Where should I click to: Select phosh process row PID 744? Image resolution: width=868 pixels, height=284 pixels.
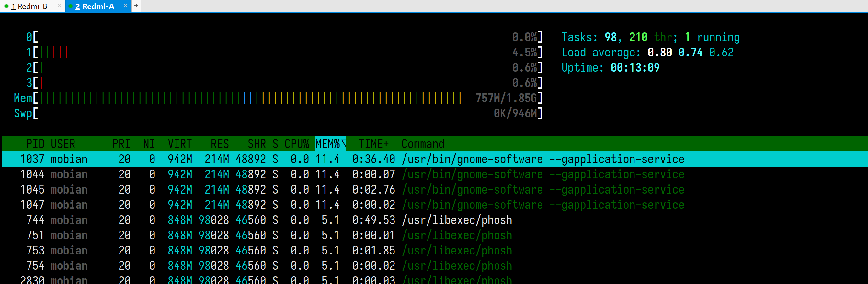pos(435,220)
